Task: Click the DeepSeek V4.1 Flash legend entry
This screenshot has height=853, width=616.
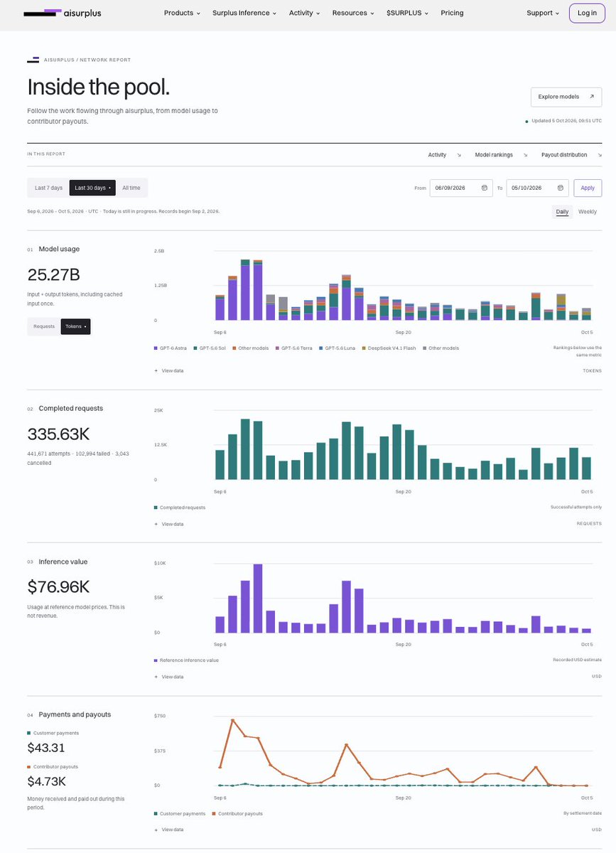Action: tap(389, 348)
